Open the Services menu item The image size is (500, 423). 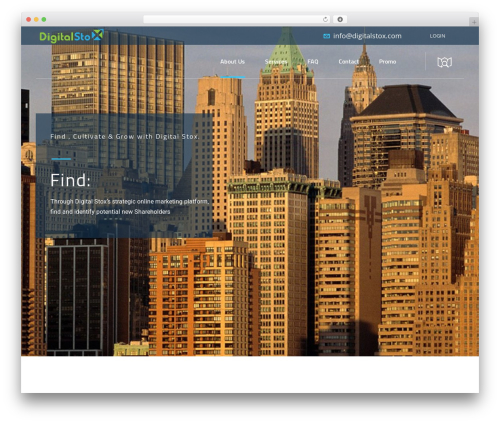[x=276, y=62]
